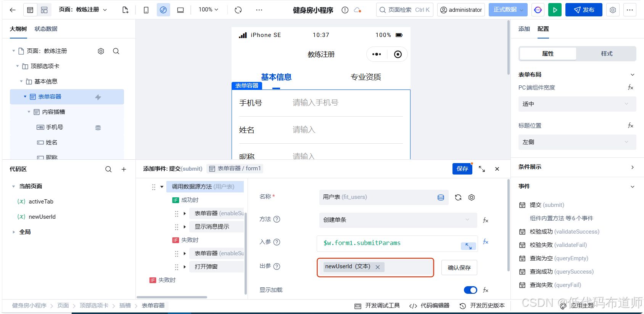Open the outline panel layout icon
Image resolution: width=644 pixels, height=314 pixels.
tap(30, 10)
